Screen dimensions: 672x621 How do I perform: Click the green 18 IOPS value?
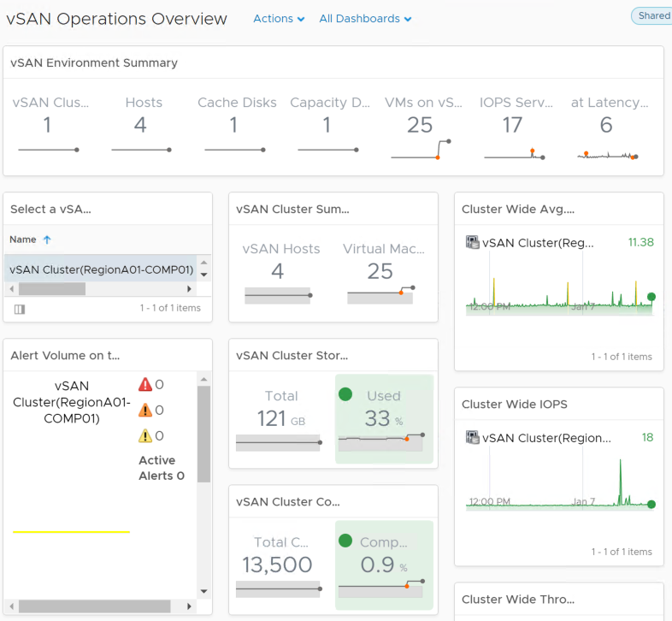point(647,437)
